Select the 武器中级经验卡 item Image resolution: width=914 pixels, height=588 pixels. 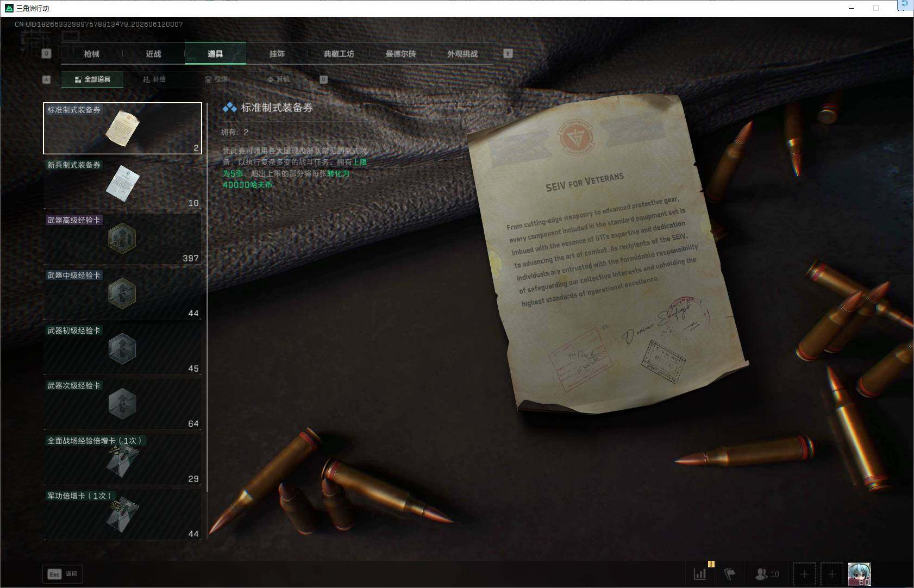[123, 294]
